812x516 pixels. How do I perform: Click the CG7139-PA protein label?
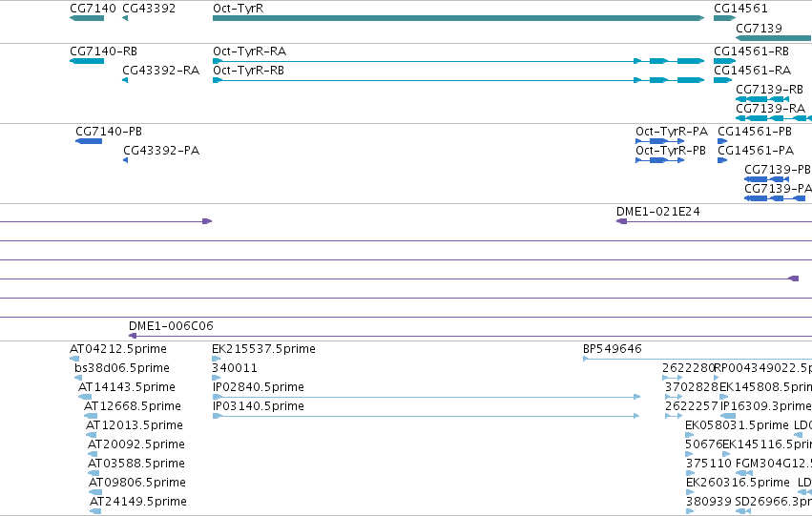tap(778, 189)
